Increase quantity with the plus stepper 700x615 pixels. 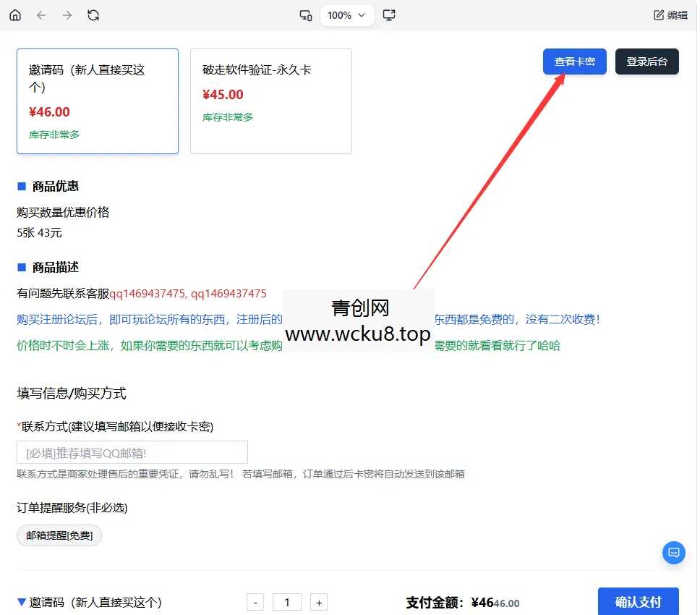click(x=319, y=601)
